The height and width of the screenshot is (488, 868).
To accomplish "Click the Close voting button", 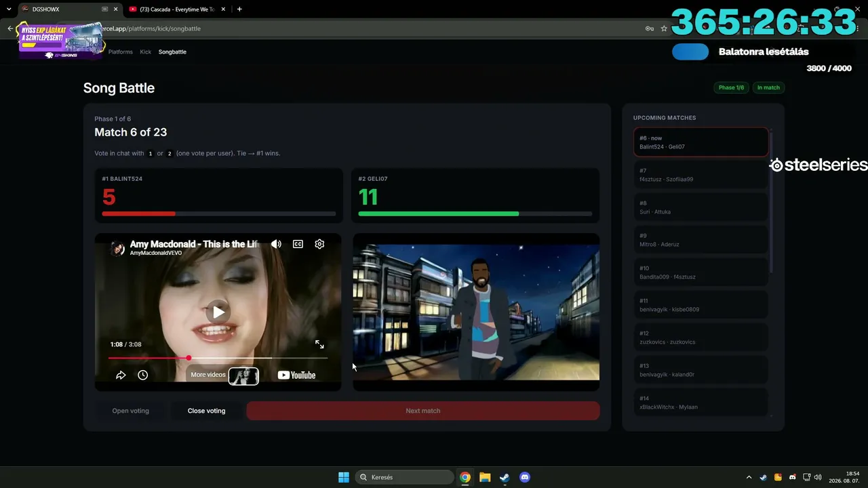I will pyautogui.click(x=206, y=411).
